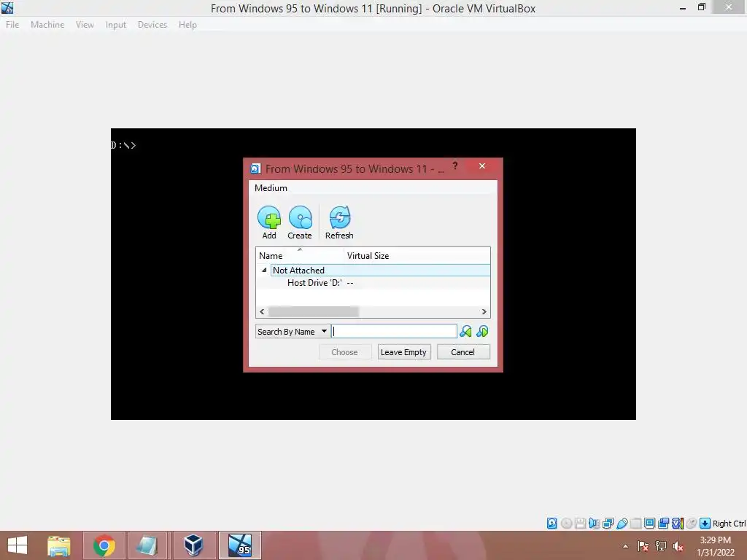Click the Windows 95 VM taskbar icon

pyautogui.click(x=239, y=545)
